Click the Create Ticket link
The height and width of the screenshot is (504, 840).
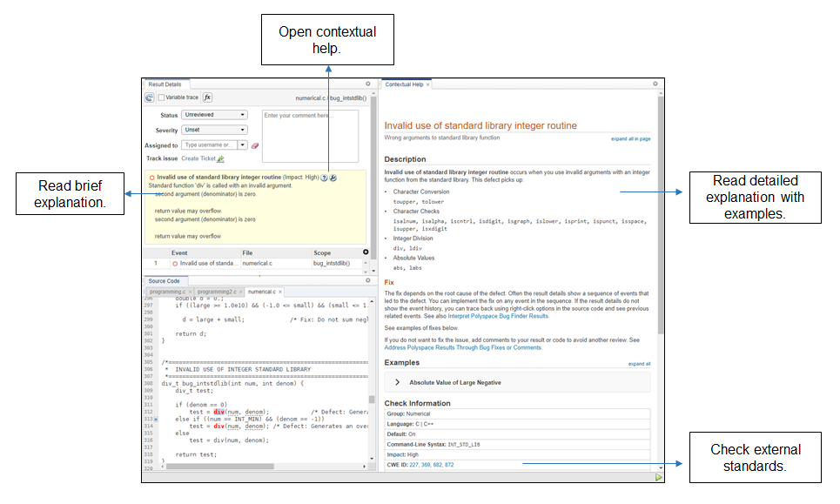[198, 158]
